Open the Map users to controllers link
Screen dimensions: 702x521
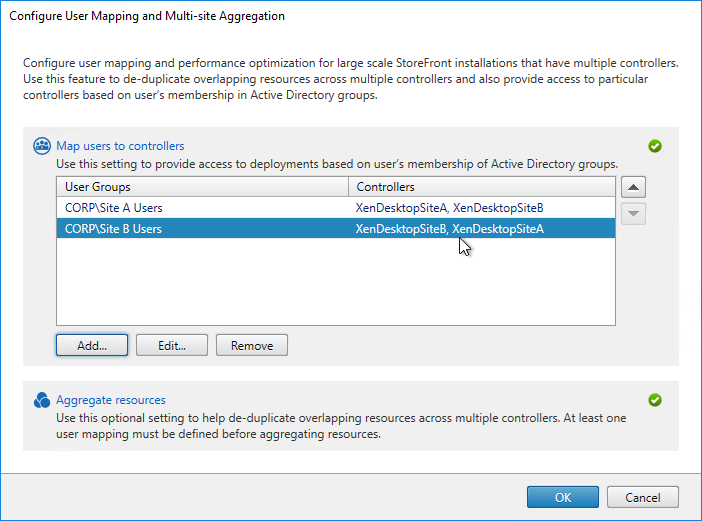click(120, 146)
